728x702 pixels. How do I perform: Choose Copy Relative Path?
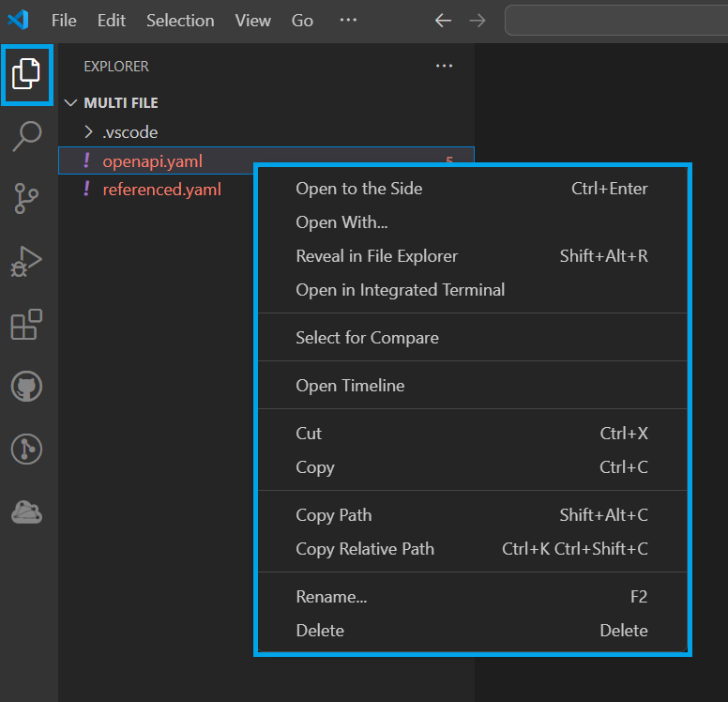[472, 549]
